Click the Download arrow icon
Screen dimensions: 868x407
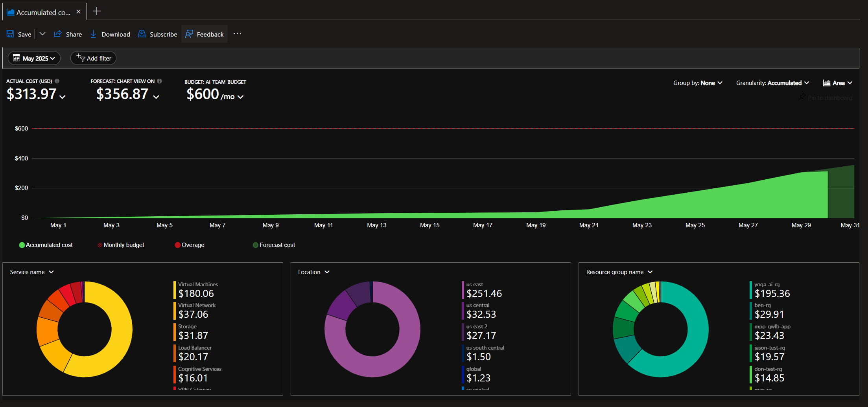[94, 34]
